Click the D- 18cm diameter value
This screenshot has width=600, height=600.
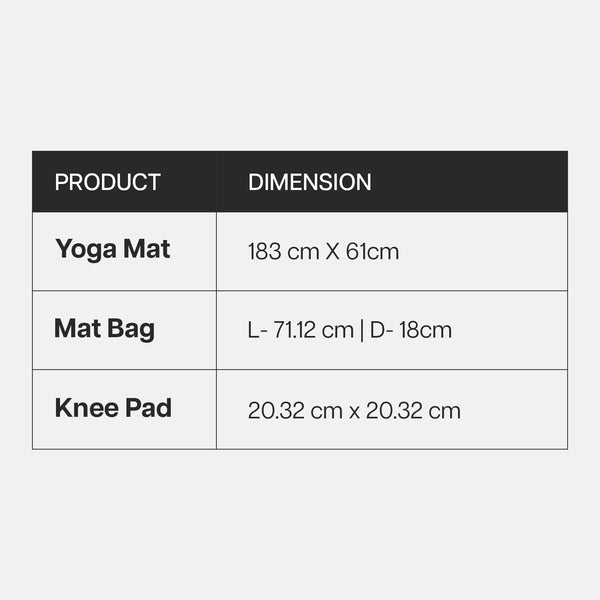point(410,330)
